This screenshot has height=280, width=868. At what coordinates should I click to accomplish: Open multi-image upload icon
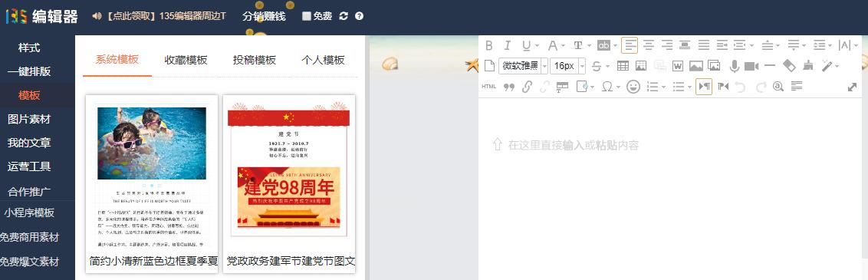[x=714, y=66]
